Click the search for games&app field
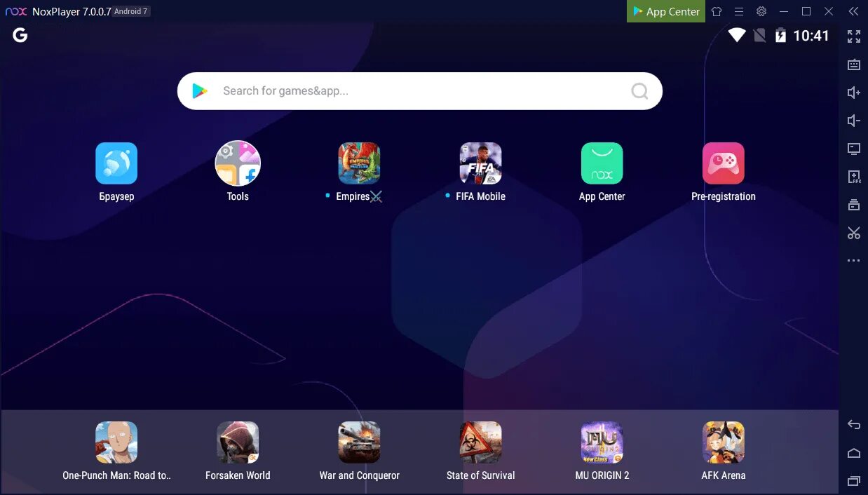This screenshot has height=495, width=868. (420, 91)
